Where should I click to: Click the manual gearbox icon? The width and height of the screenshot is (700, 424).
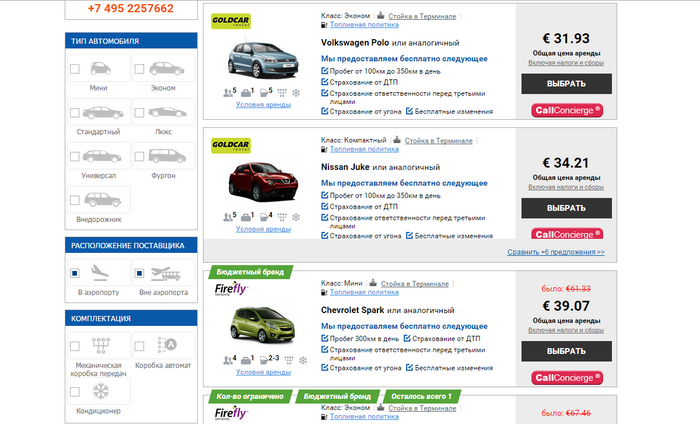[101, 345]
